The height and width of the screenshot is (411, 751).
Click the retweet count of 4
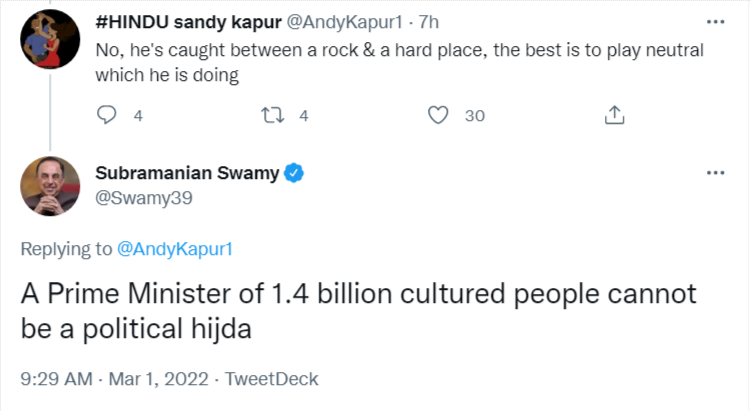click(303, 116)
